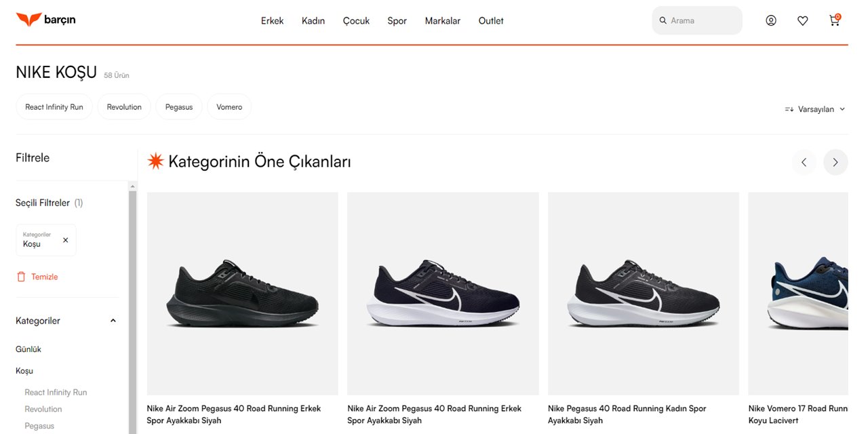The width and height of the screenshot is (868, 434).
Task: Click the search magnifier icon
Action: click(x=663, y=20)
